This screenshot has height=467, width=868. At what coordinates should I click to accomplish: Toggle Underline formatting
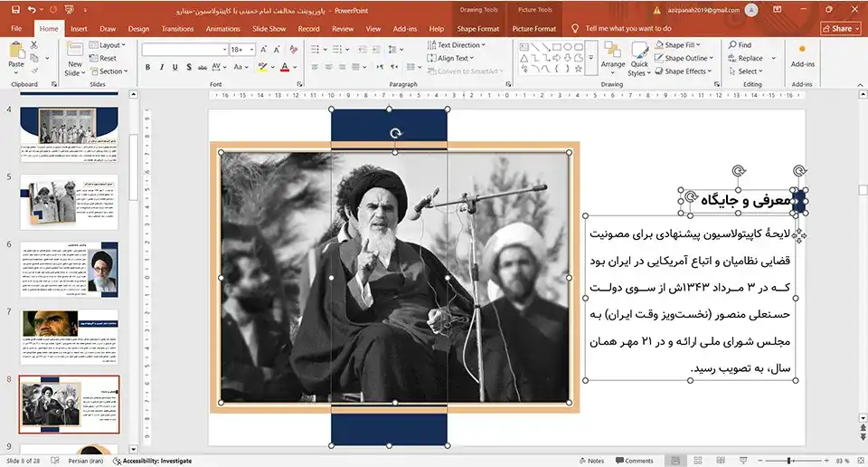click(x=175, y=67)
